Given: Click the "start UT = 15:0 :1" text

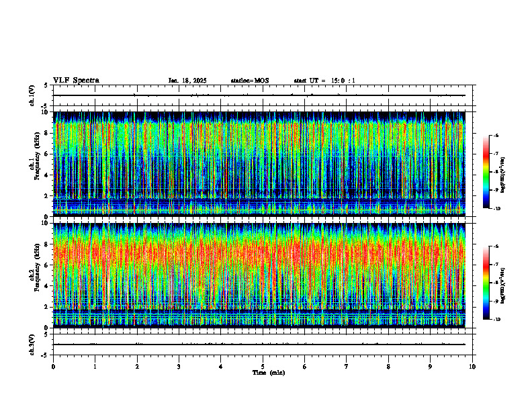Looking at the screenshot, I should (324, 81).
